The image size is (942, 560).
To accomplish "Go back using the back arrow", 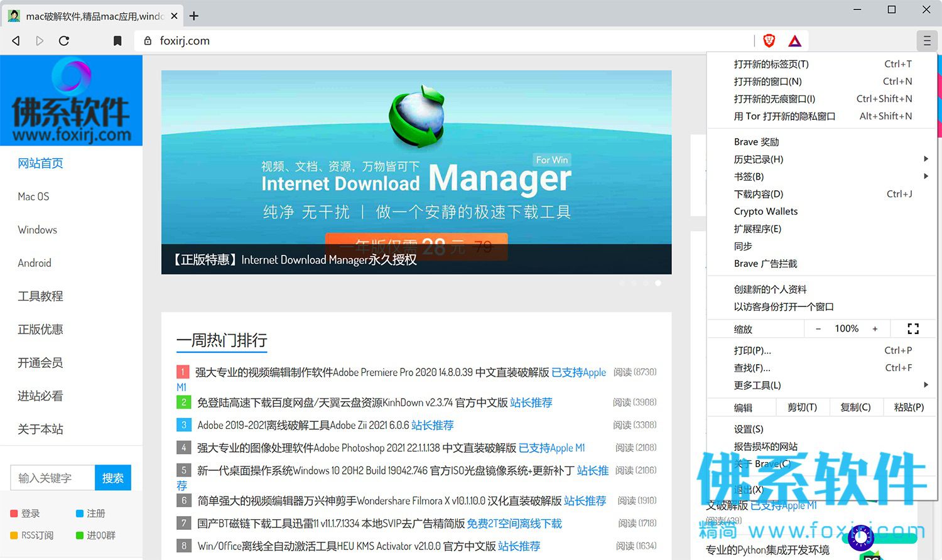I will coord(16,41).
